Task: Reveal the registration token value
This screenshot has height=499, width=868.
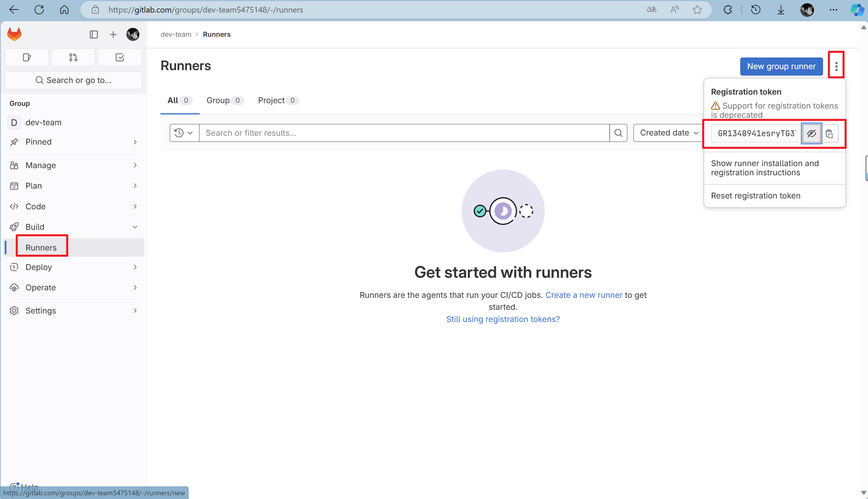Action: pyautogui.click(x=811, y=133)
